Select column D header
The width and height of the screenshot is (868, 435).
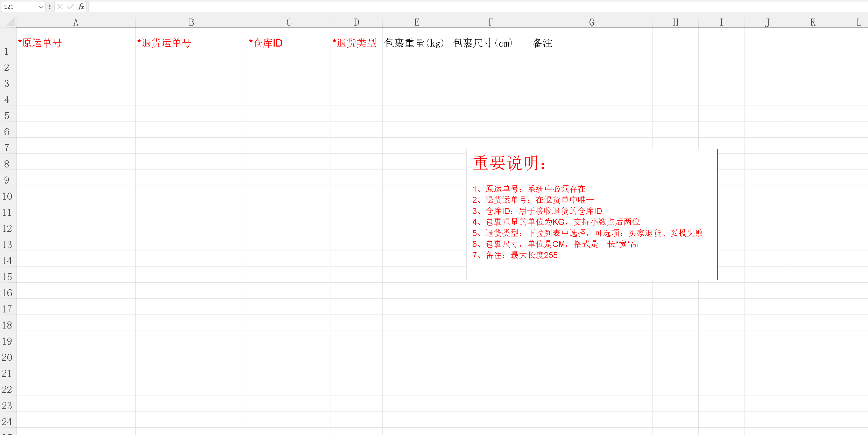[357, 22]
